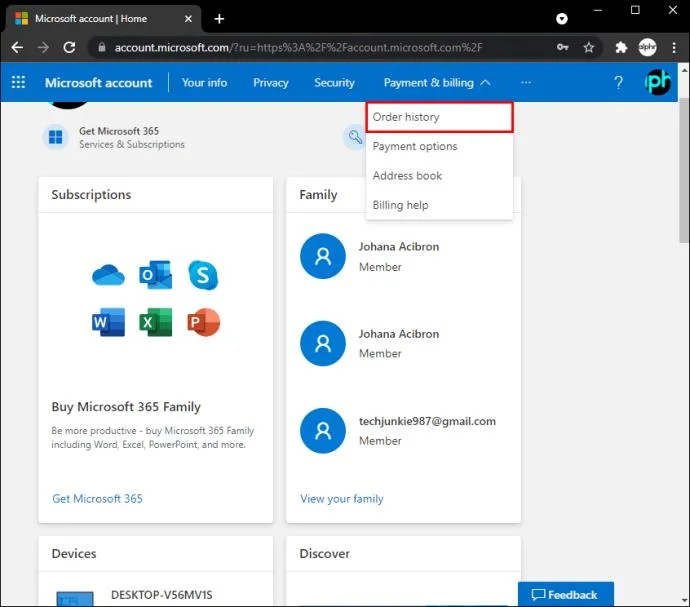
Task: Click the page vertical scrollbar thumb
Action: pyautogui.click(x=684, y=170)
